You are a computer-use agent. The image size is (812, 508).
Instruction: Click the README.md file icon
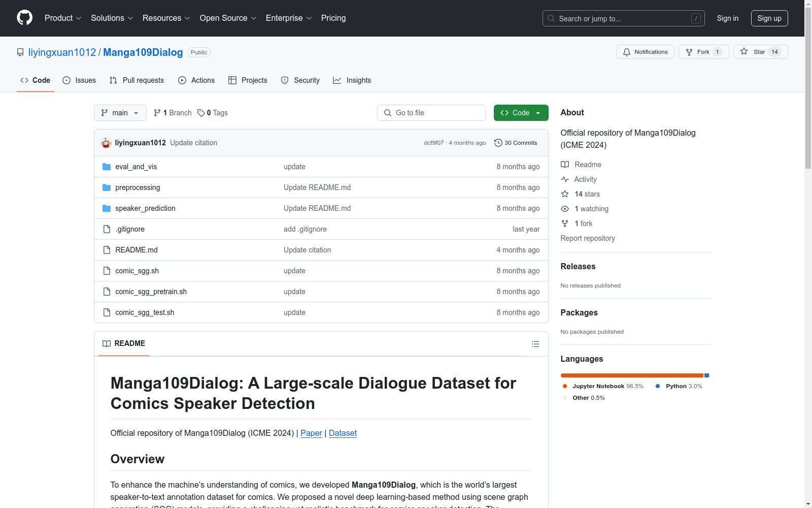pos(107,250)
